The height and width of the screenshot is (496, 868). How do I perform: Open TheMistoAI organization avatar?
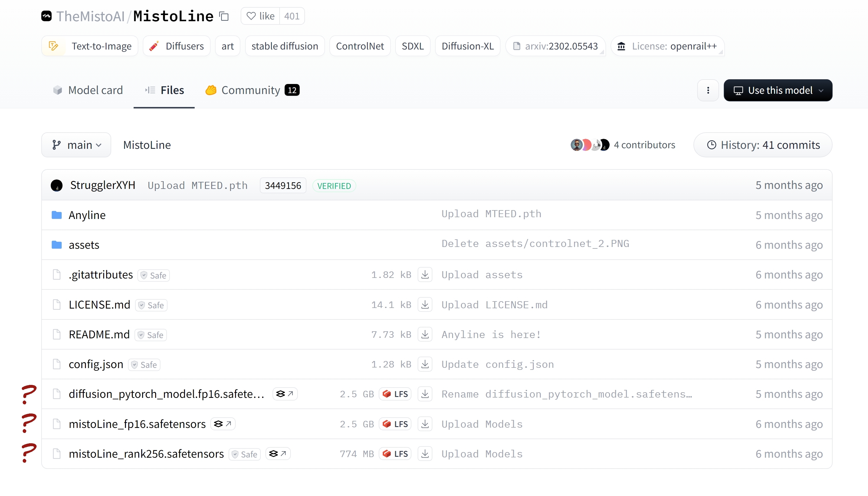pyautogui.click(x=46, y=16)
